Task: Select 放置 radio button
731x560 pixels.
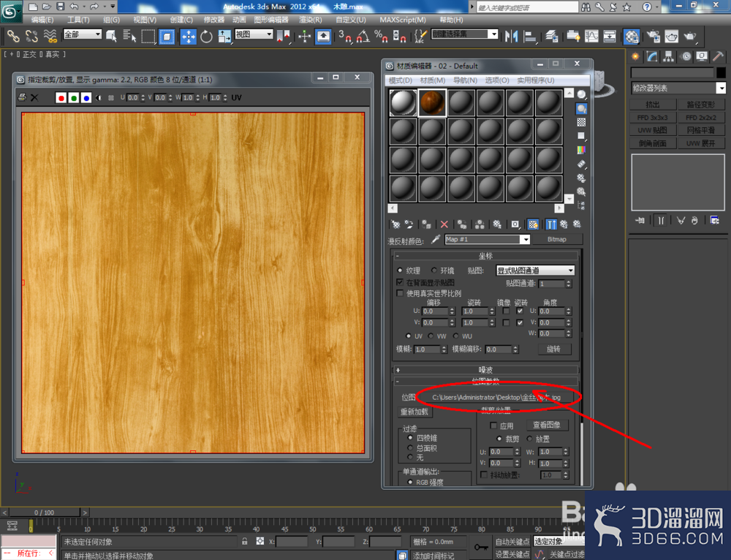Action: 529,439
